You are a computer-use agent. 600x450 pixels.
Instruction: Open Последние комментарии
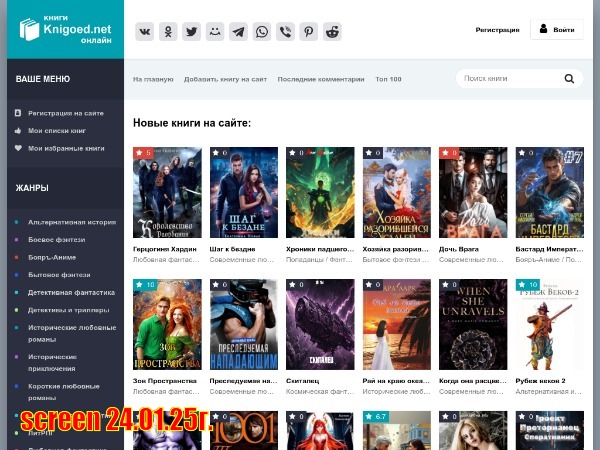pos(321,79)
